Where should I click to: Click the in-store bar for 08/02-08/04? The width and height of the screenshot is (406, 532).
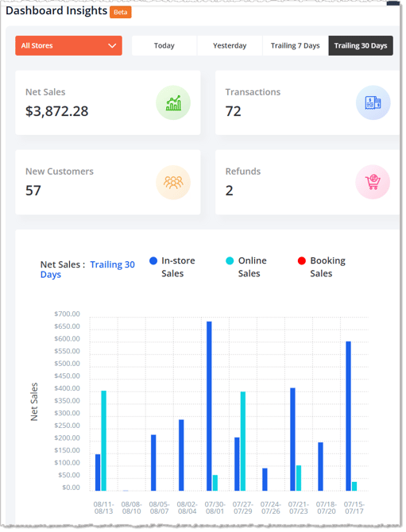coord(181,455)
